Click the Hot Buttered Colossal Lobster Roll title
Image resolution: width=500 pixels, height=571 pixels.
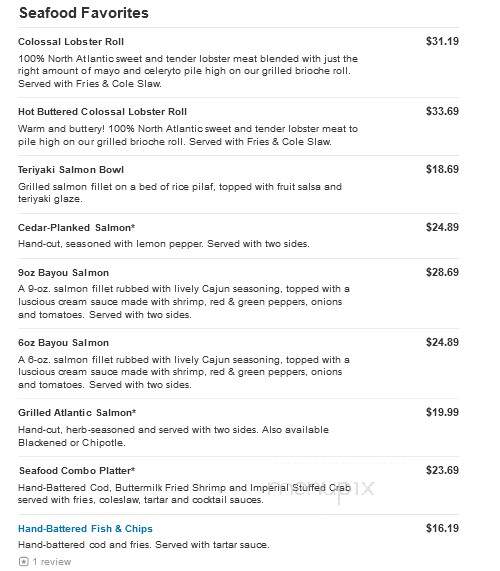(102, 111)
